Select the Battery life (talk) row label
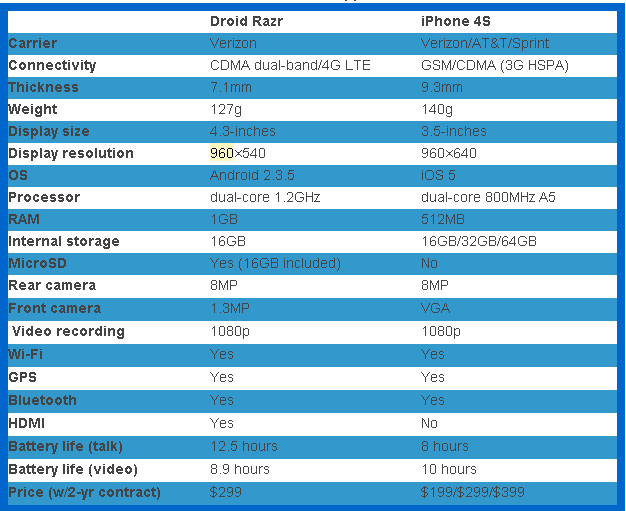Viewport: 626px width, 511px height. [x=65, y=446]
